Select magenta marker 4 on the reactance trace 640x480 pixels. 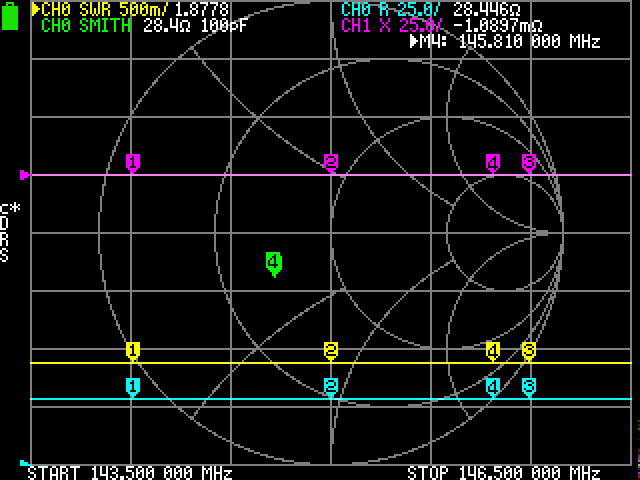(x=492, y=162)
